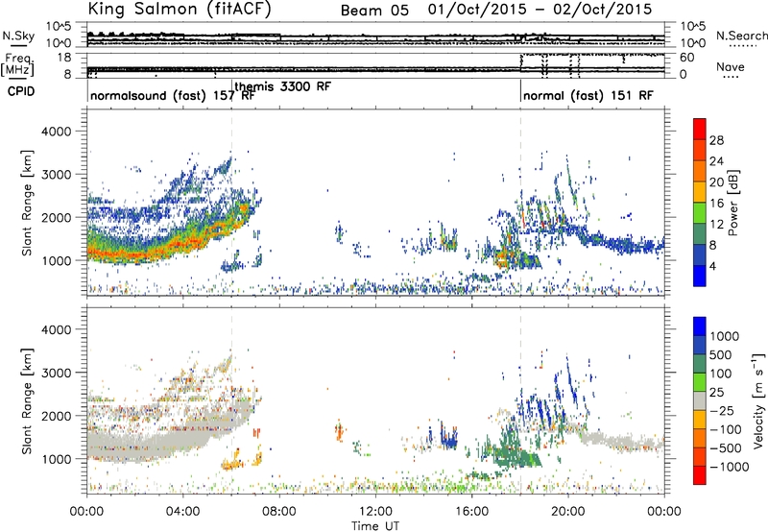Click the "CPID" row label
Viewport: 768px width, 532px height.
coord(21,91)
